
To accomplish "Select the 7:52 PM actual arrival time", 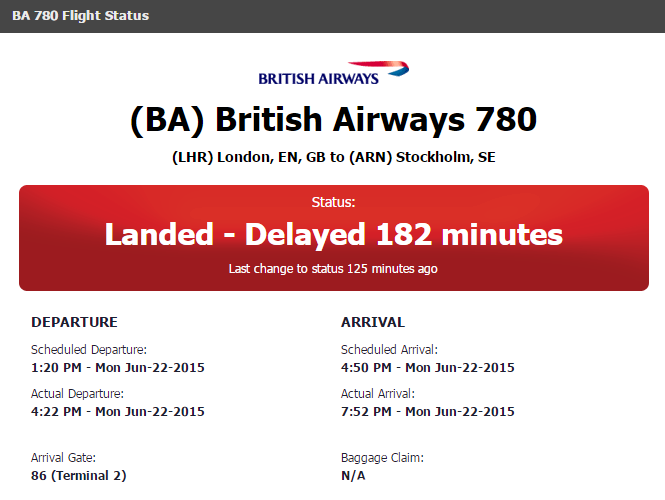I will coord(428,412).
